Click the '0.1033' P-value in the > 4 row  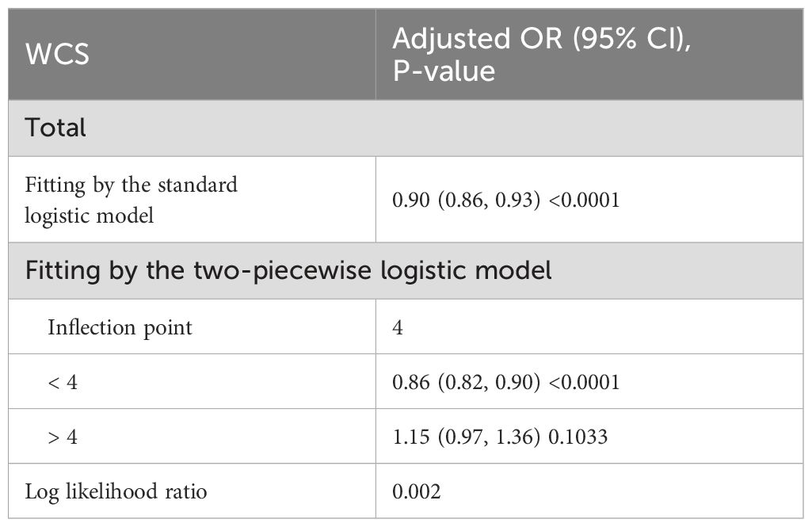(578, 437)
